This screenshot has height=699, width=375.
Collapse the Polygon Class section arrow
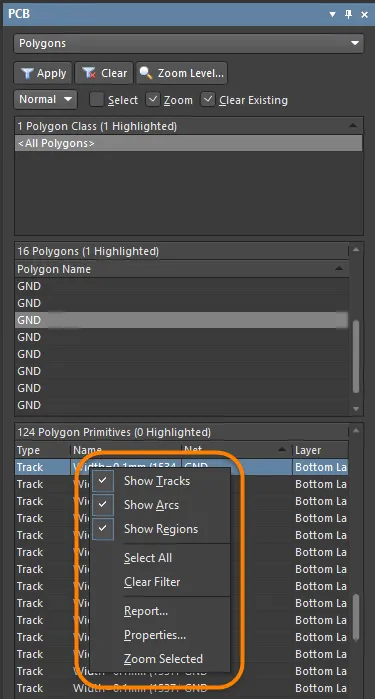pos(354,126)
